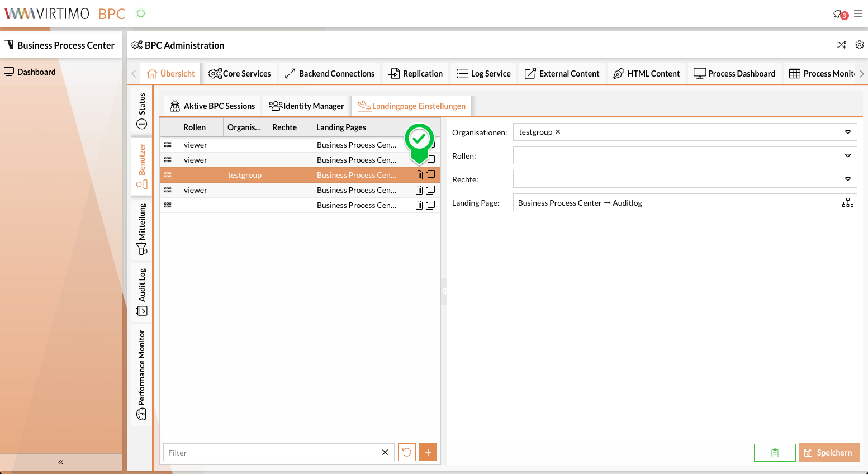868x474 pixels.
Task: Delete the selected testgroup row via trash icon
Action: [x=419, y=175]
